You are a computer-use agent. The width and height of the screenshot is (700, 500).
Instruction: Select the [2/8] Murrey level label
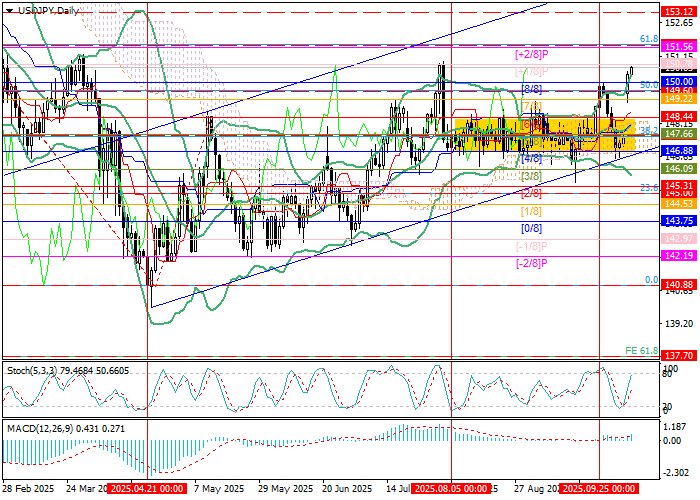(532, 194)
